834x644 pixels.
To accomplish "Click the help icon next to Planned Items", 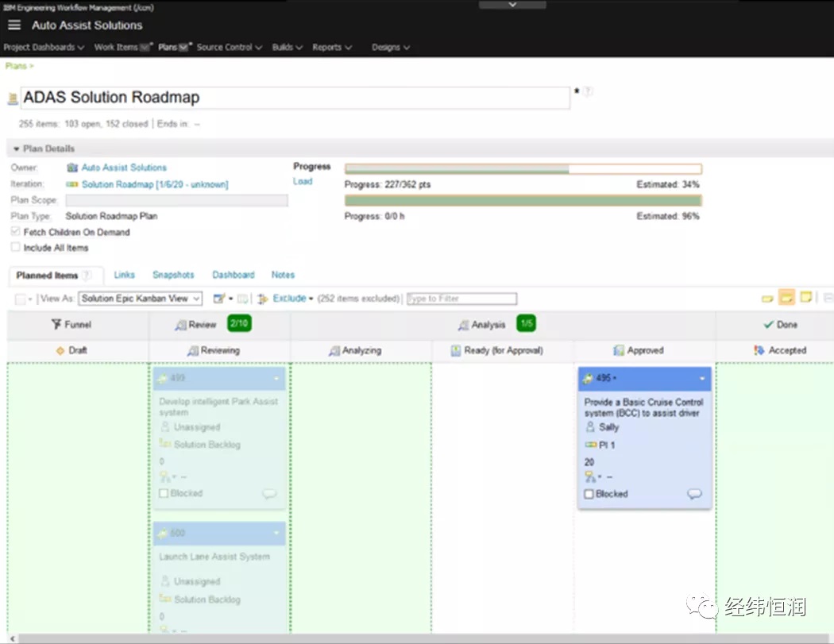I will (x=86, y=275).
